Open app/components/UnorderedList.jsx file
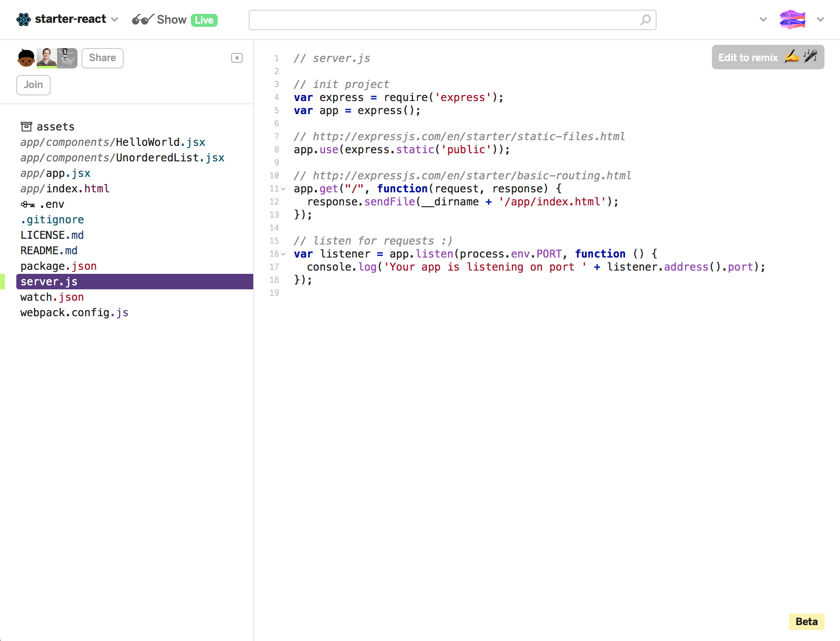Image resolution: width=840 pixels, height=641 pixels. (x=122, y=158)
